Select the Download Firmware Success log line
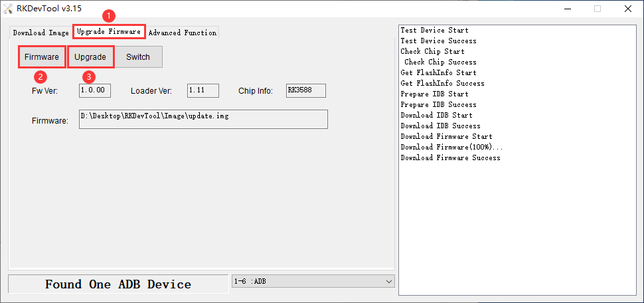 [x=450, y=158]
